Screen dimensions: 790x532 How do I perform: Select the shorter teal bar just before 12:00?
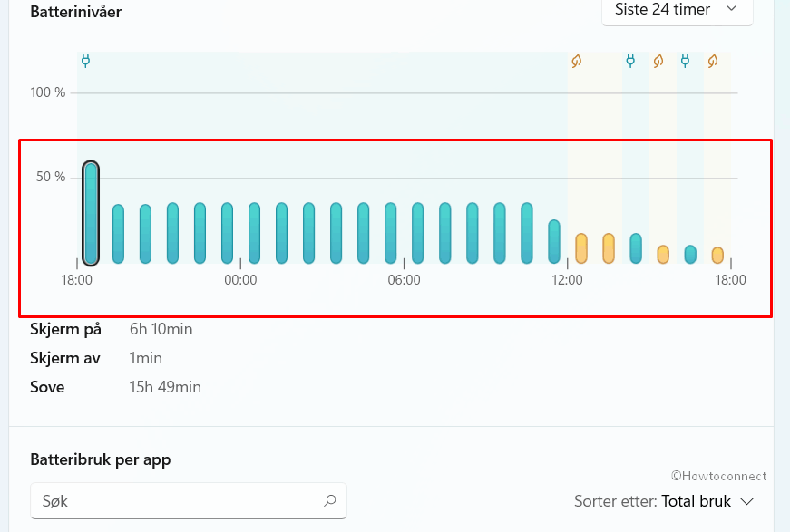[x=554, y=241]
